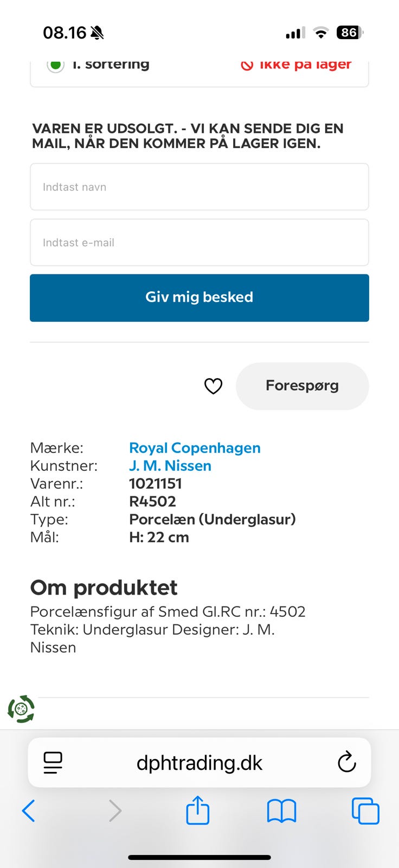Tap the forward navigation arrow
The width and height of the screenshot is (399, 868).
[x=115, y=811]
